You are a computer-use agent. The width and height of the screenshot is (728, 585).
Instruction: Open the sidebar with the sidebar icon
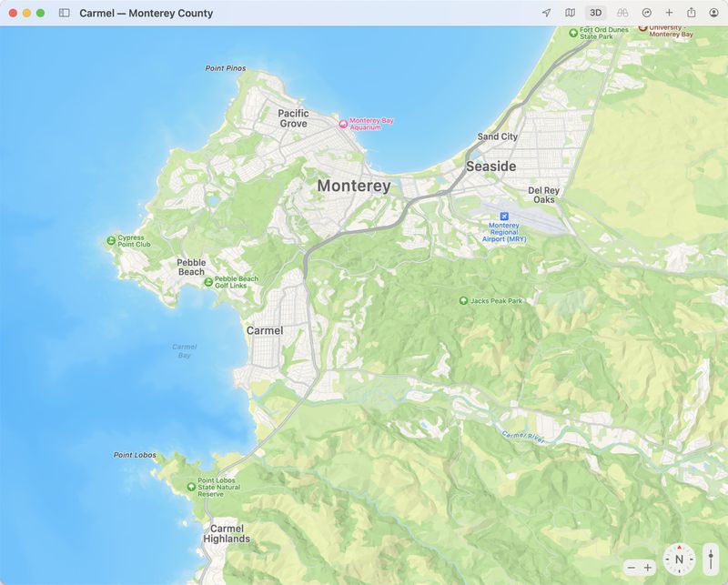66,13
